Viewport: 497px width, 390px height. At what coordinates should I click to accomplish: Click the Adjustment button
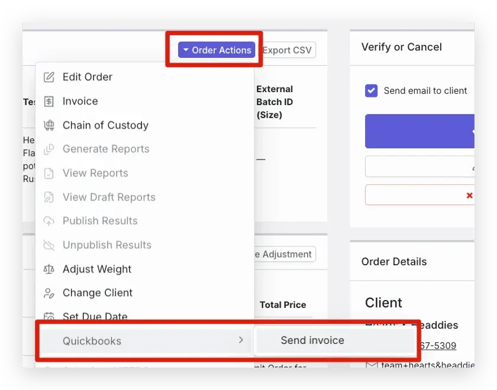[x=284, y=254]
